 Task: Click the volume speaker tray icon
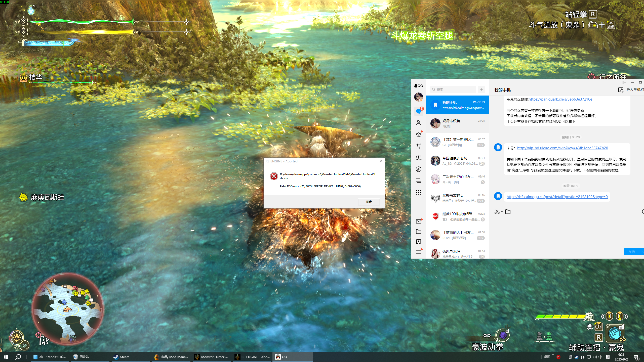[x=594, y=357]
